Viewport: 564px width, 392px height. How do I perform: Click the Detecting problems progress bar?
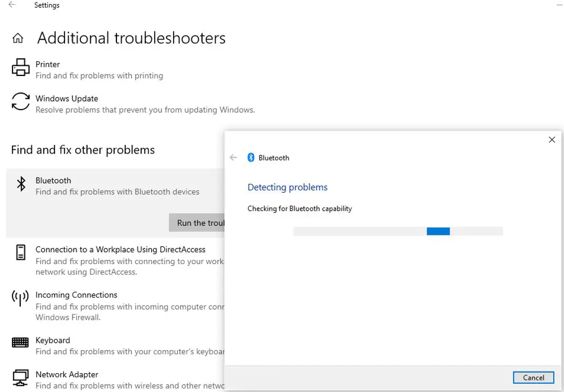click(398, 231)
